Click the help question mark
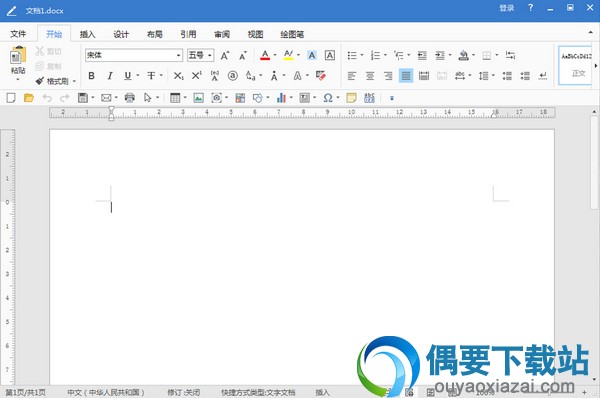The image size is (600, 398). (x=530, y=8)
